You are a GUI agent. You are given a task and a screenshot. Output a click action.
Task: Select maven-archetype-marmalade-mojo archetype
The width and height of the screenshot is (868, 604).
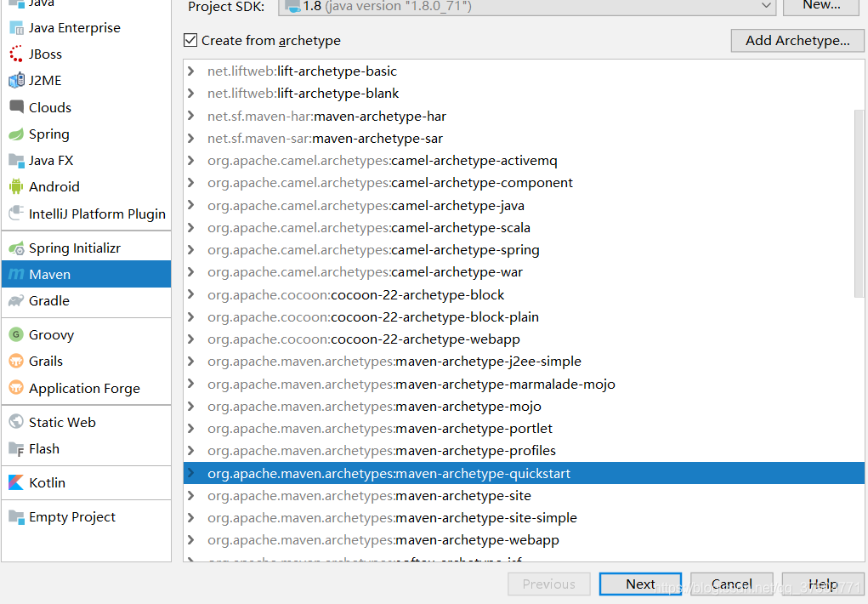(524, 384)
